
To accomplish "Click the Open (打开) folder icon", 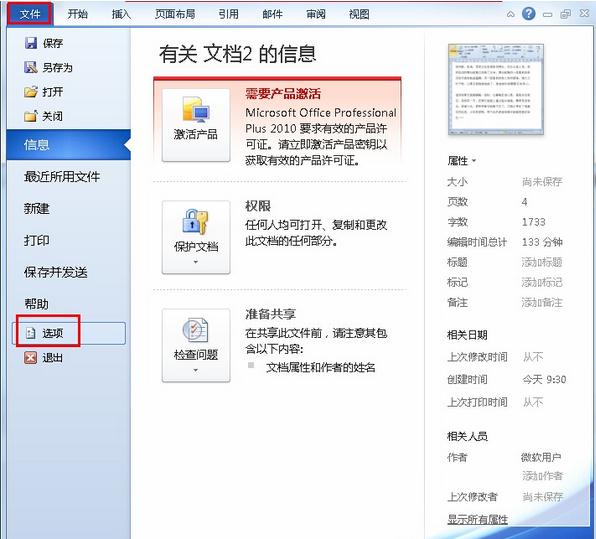I will [x=31, y=92].
